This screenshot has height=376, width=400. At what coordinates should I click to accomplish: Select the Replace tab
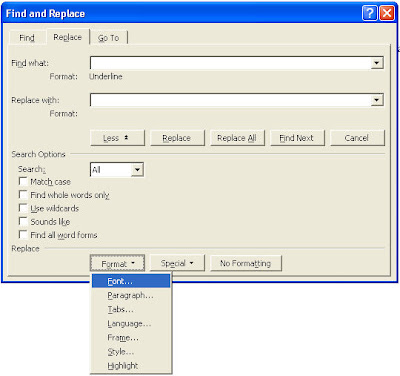point(68,37)
